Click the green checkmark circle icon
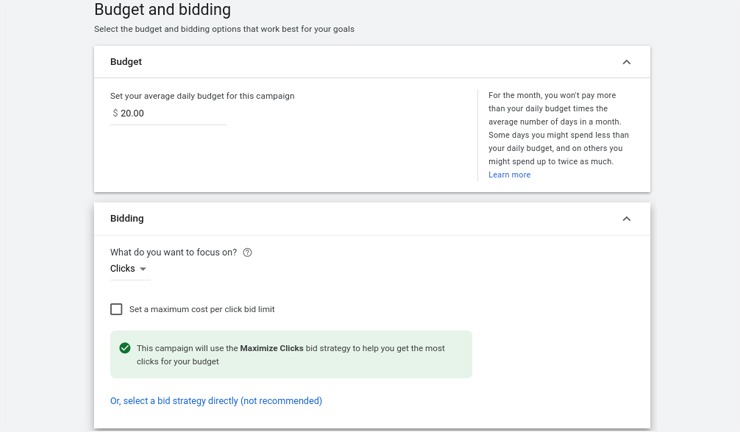This screenshot has width=740, height=432. pyautogui.click(x=125, y=348)
